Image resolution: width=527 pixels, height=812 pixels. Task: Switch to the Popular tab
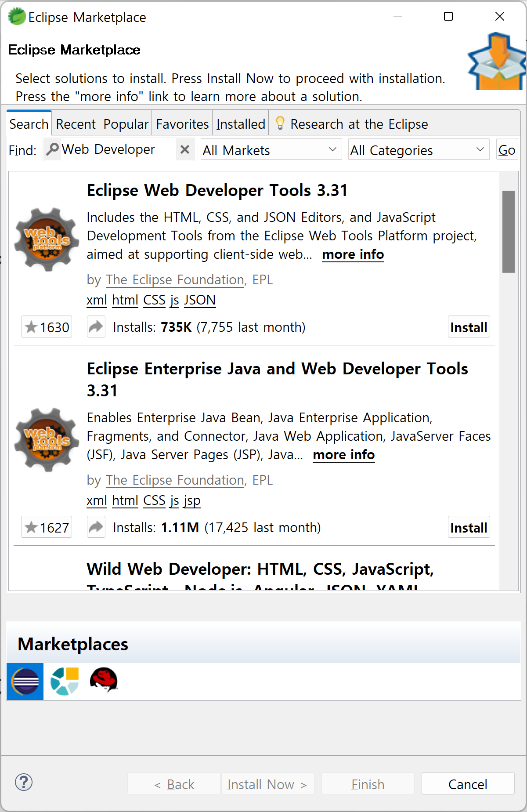126,124
